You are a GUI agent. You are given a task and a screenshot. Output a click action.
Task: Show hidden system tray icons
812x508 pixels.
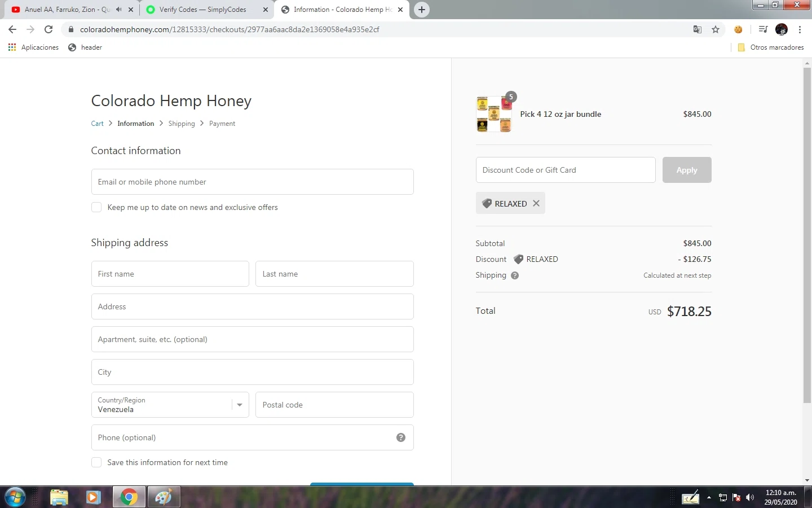click(x=709, y=497)
